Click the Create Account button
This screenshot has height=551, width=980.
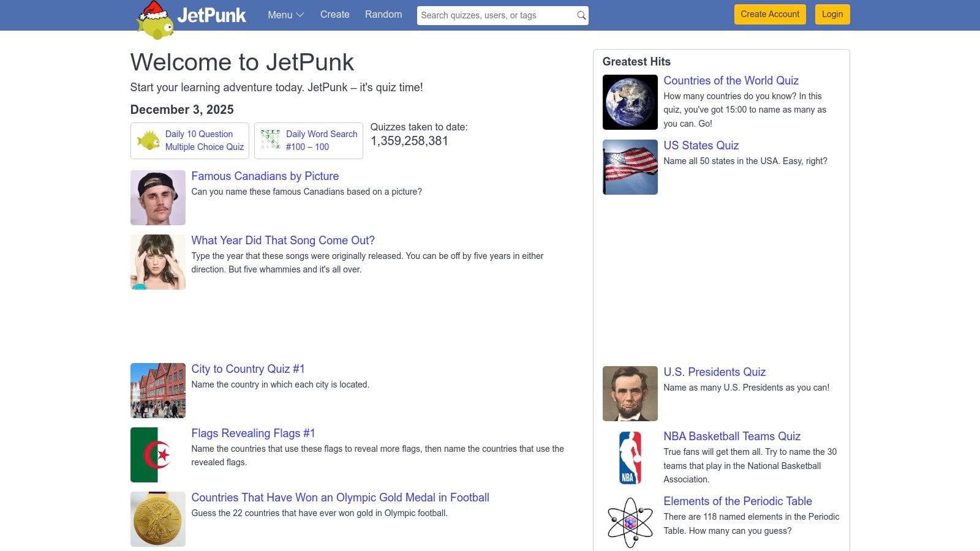pos(769,14)
